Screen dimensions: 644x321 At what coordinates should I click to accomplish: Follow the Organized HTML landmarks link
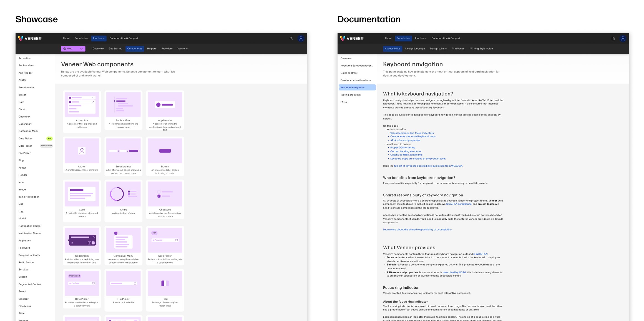click(406, 155)
